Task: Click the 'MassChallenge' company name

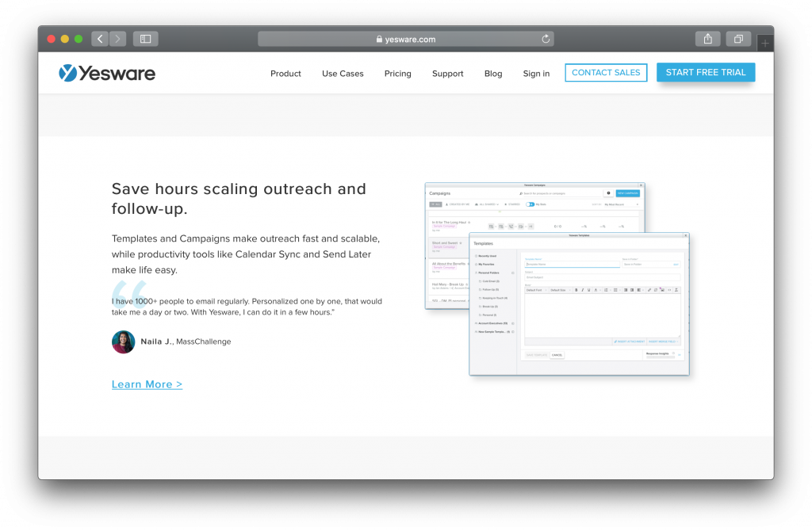Action: [204, 341]
